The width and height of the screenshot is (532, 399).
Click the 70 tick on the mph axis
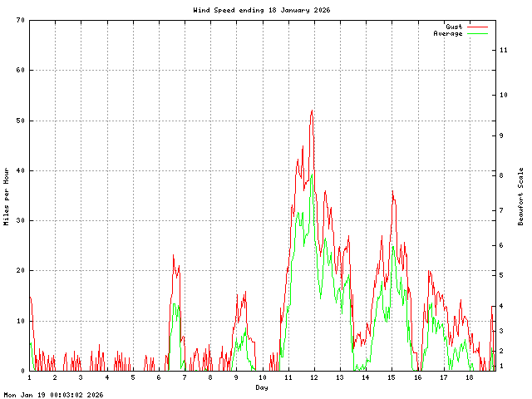click(20, 20)
